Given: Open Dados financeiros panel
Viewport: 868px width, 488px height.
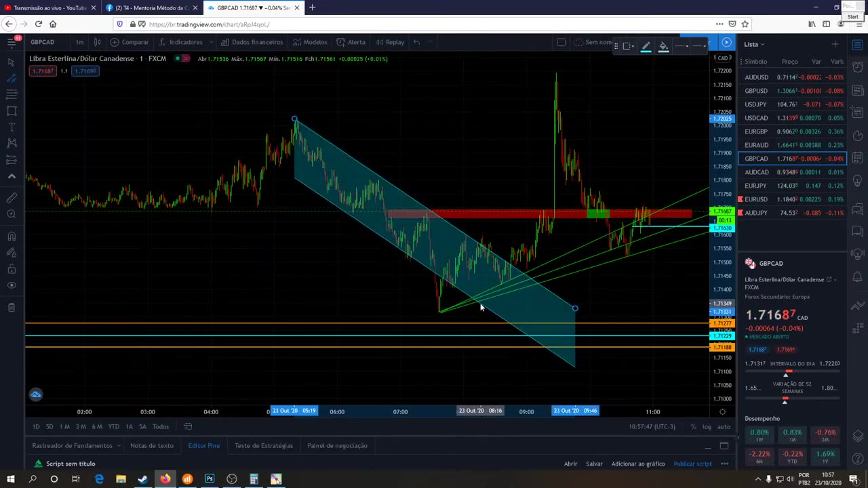Looking at the screenshot, I should point(252,42).
